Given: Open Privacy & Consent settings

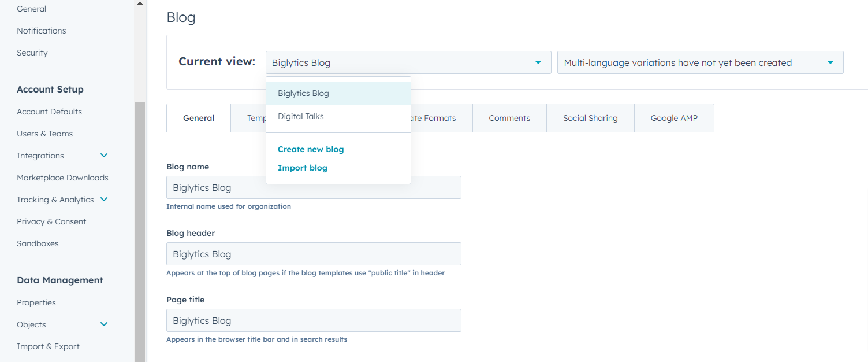Looking at the screenshot, I should 51,221.
